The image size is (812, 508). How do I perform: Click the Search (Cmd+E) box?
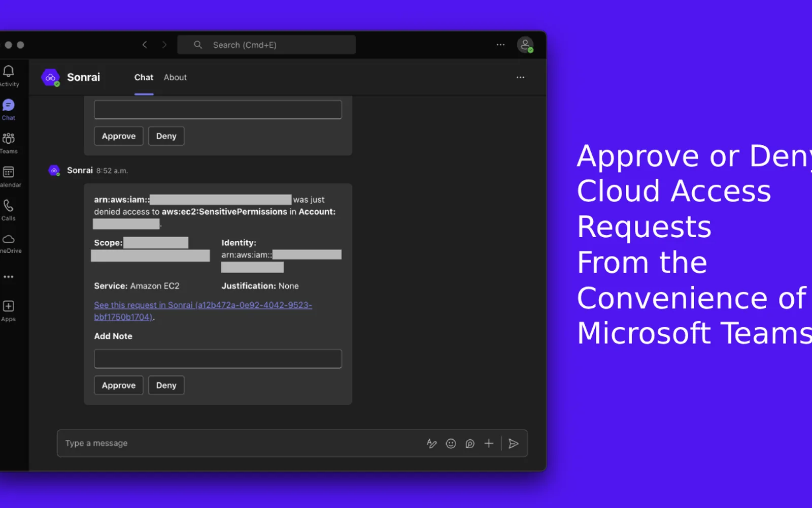(x=266, y=45)
